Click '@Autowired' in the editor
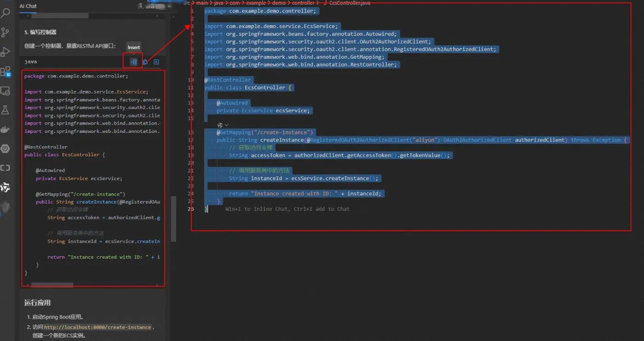The height and width of the screenshot is (341, 644). 232,103
